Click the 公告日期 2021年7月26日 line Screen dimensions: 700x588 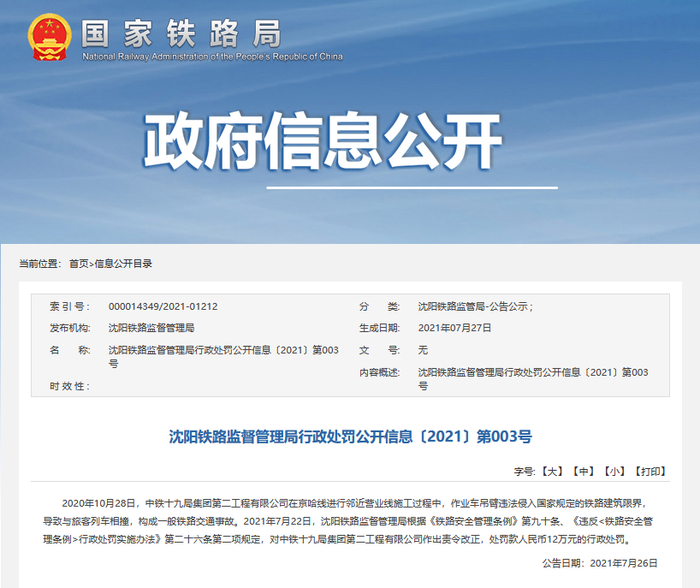[x=600, y=563]
